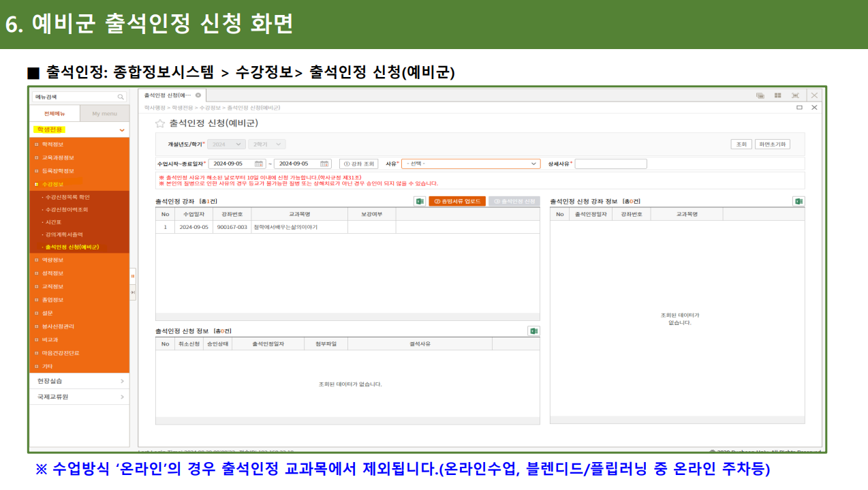Expand the 졸업정보 menu node
This screenshot has width=868, height=490.
tap(37, 300)
